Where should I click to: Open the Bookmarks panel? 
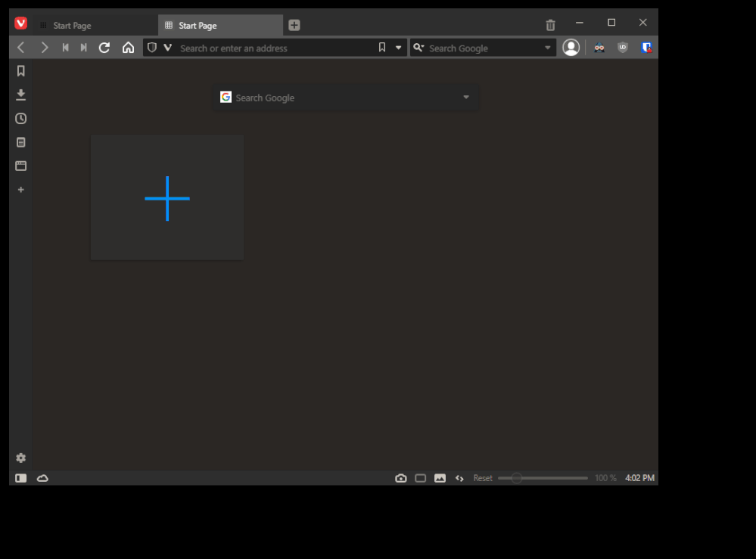click(20, 71)
